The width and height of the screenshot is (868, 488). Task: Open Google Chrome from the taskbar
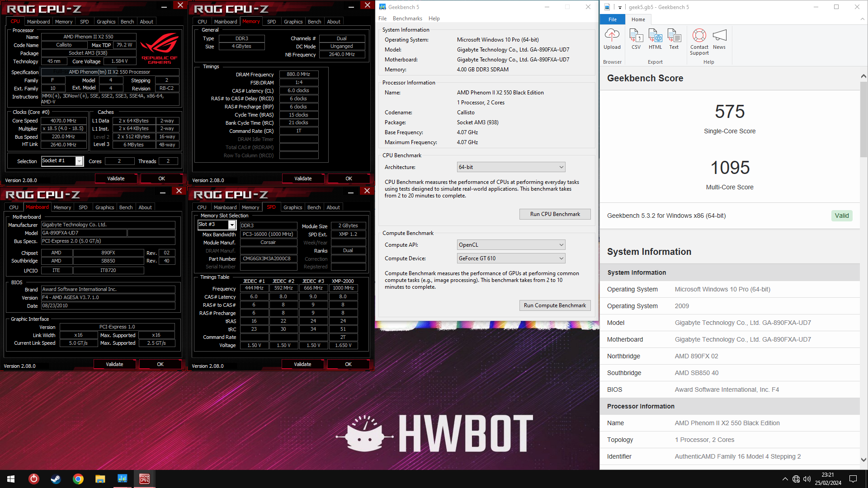[x=78, y=479]
